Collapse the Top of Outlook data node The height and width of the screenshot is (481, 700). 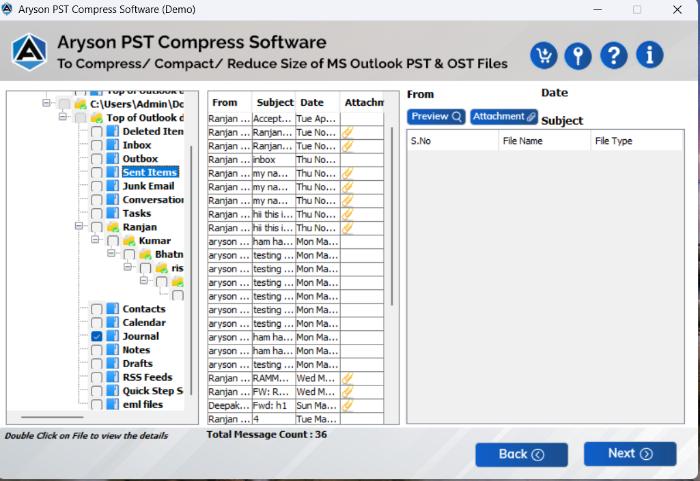pyautogui.click(x=63, y=117)
